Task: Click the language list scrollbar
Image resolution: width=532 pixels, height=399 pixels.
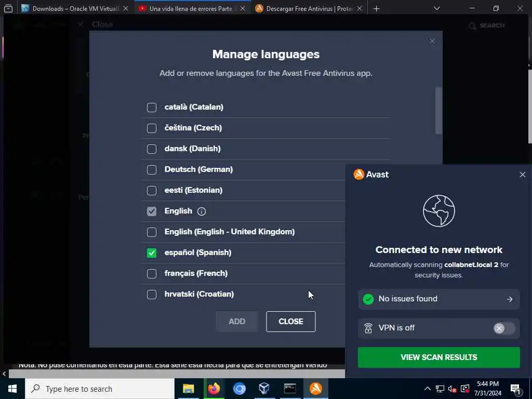Action: click(x=438, y=111)
